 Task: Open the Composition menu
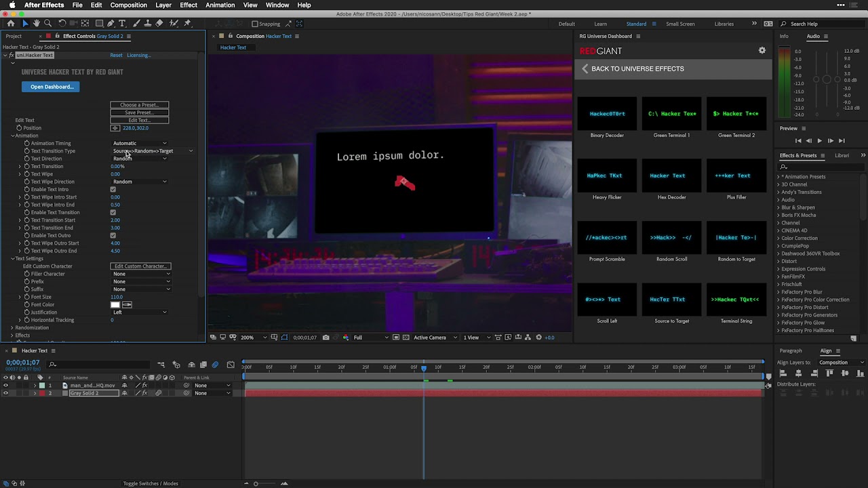click(128, 5)
